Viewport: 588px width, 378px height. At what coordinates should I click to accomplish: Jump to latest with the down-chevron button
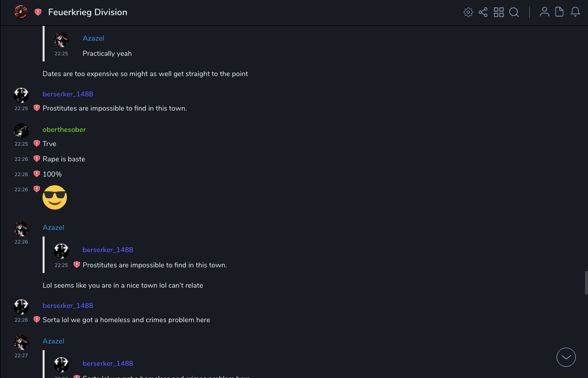(x=566, y=357)
